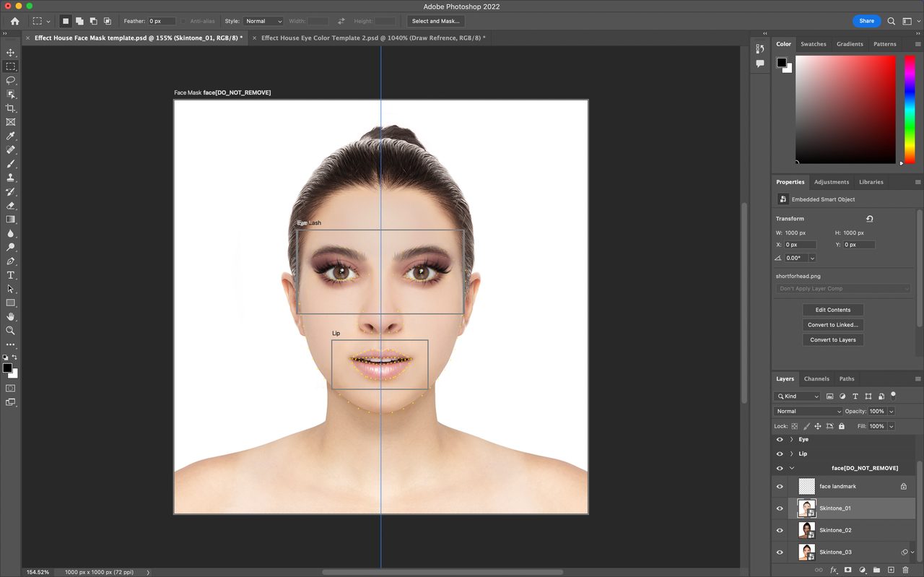Select the Crop tool
This screenshot has width=924, height=577.
click(11, 108)
